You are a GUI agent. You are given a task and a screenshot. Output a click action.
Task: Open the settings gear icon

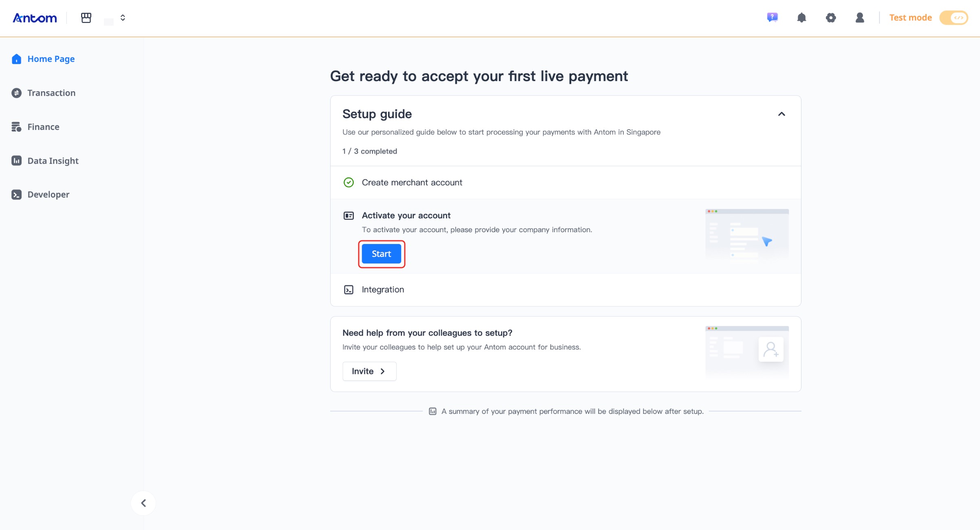[831, 18]
